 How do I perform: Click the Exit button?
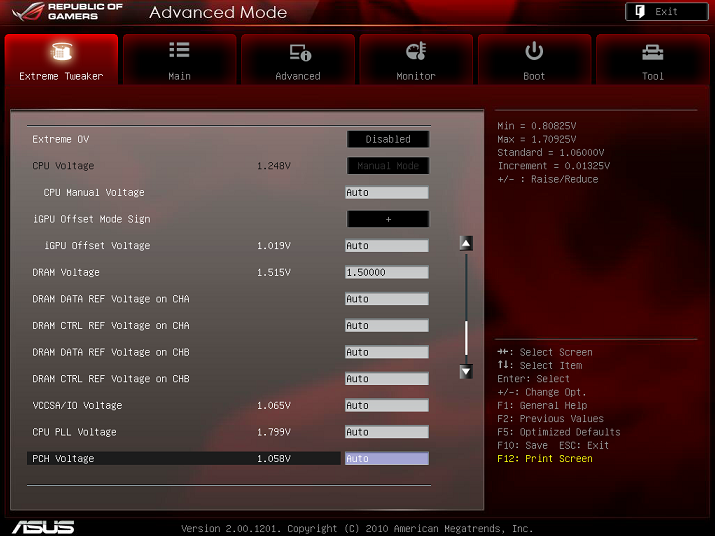[667, 11]
